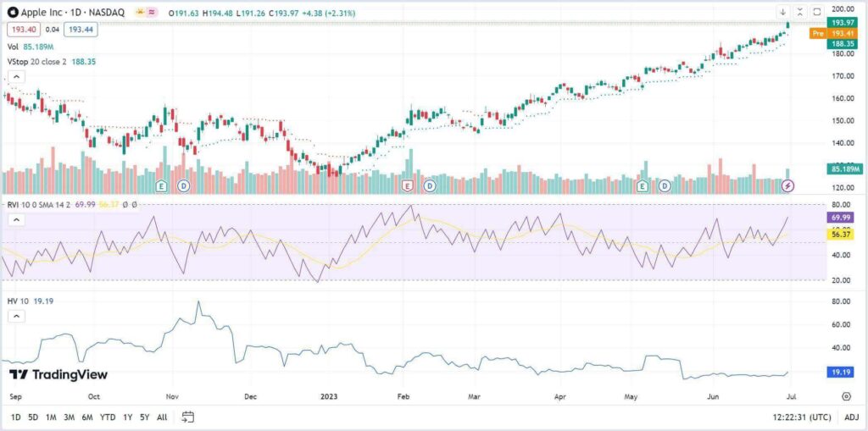This screenshot has width=868, height=431.
Task: Click the 0.04 spread value
Action: [53, 30]
